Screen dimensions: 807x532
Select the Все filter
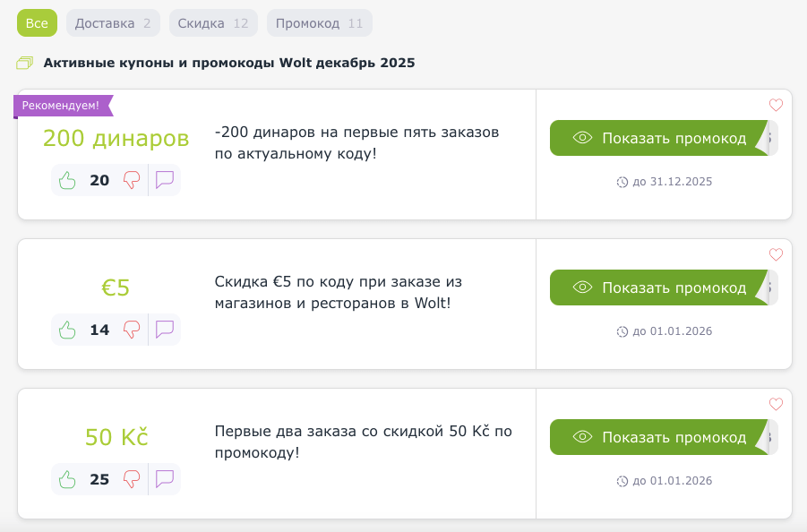coord(36,22)
